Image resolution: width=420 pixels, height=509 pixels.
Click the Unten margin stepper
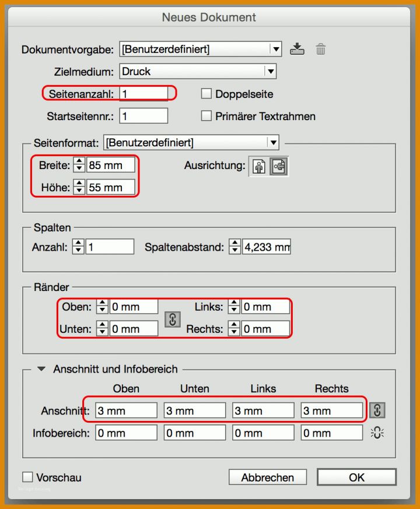102,328
